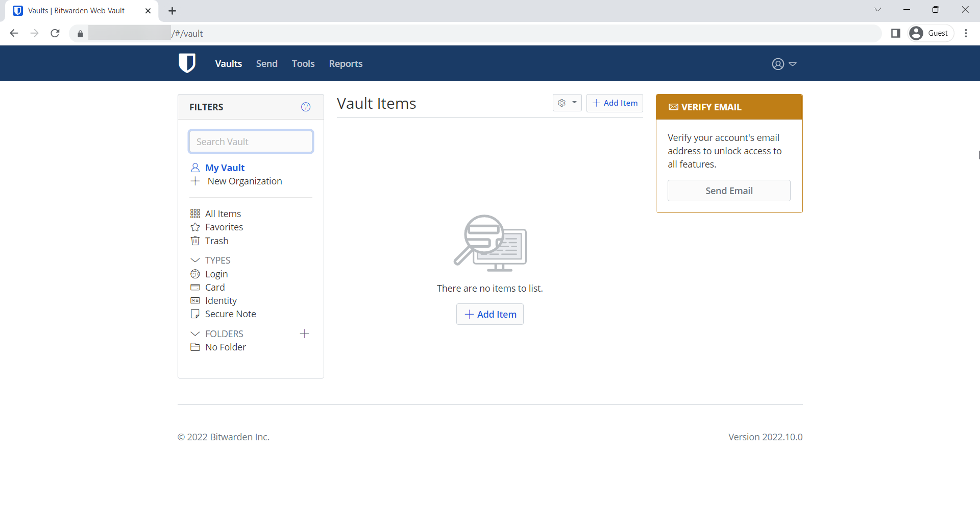Filter by Identity type

pos(221,301)
